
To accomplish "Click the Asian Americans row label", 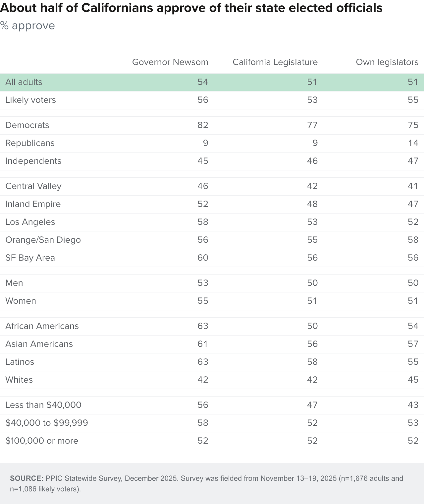I will pos(39,344).
